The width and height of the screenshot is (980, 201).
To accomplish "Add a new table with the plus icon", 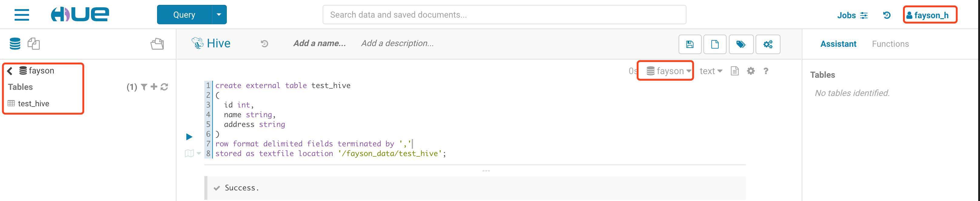I will pyautogui.click(x=154, y=87).
